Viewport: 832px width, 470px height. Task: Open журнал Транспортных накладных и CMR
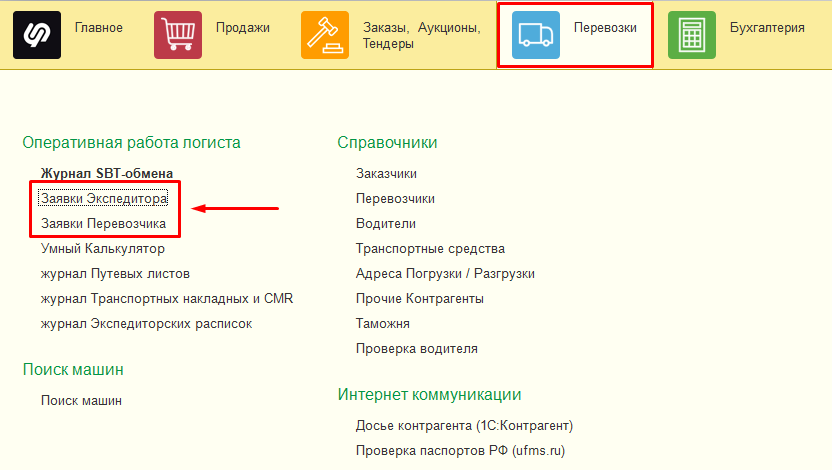[167, 298]
